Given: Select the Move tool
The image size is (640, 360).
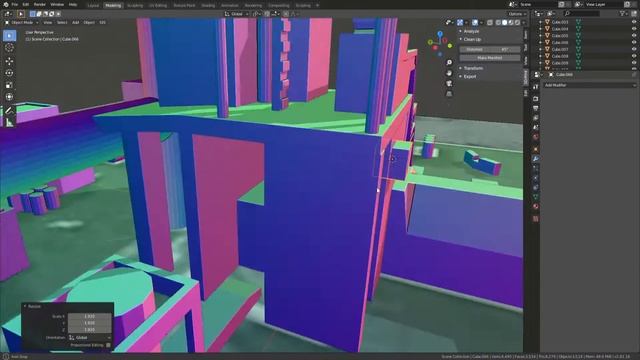Looking at the screenshot, I should [9, 62].
